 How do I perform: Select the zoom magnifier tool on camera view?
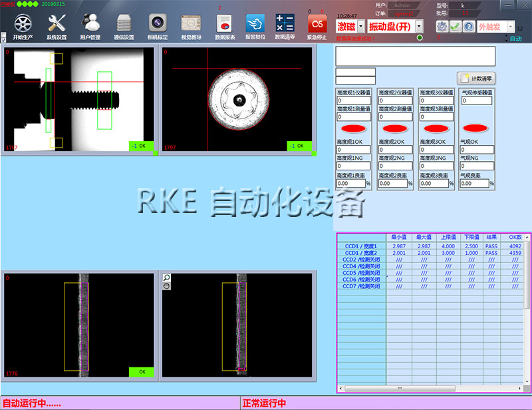pyautogui.click(x=167, y=278)
